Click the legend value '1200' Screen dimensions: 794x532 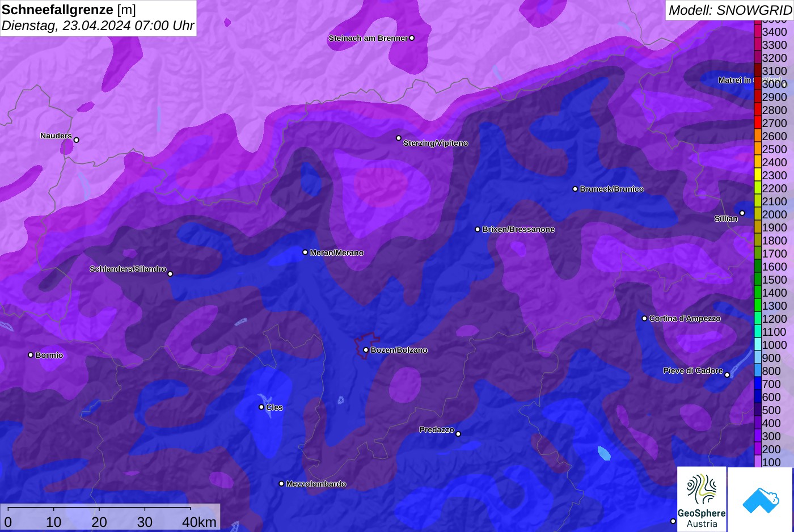pos(774,319)
